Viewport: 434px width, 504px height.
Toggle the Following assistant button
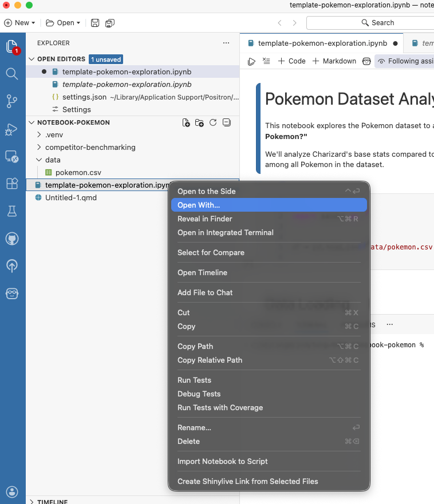point(405,61)
